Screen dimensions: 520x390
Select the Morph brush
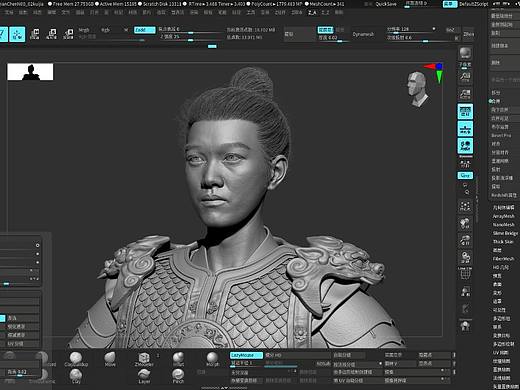(x=212, y=359)
